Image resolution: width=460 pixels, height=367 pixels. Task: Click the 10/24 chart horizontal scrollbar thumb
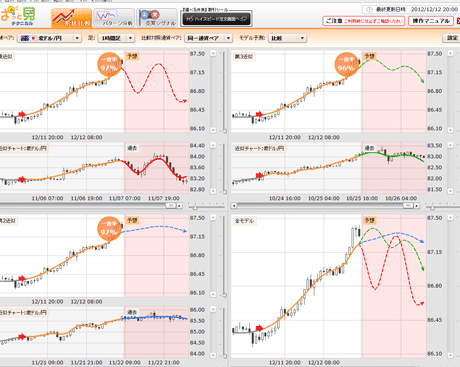pos(408,206)
